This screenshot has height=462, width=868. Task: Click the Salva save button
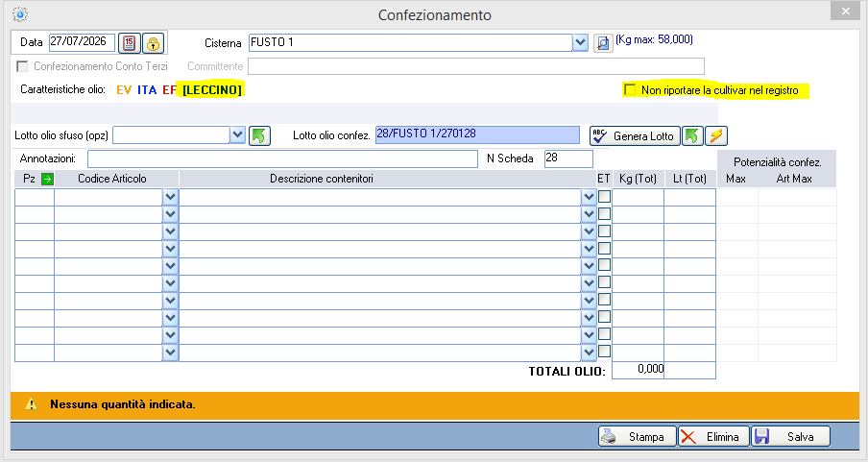(x=791, y=436)
